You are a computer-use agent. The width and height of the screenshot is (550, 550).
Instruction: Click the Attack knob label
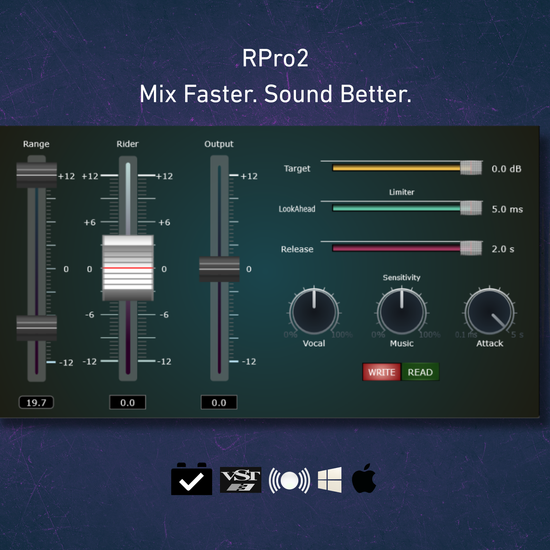click(490, 343)
